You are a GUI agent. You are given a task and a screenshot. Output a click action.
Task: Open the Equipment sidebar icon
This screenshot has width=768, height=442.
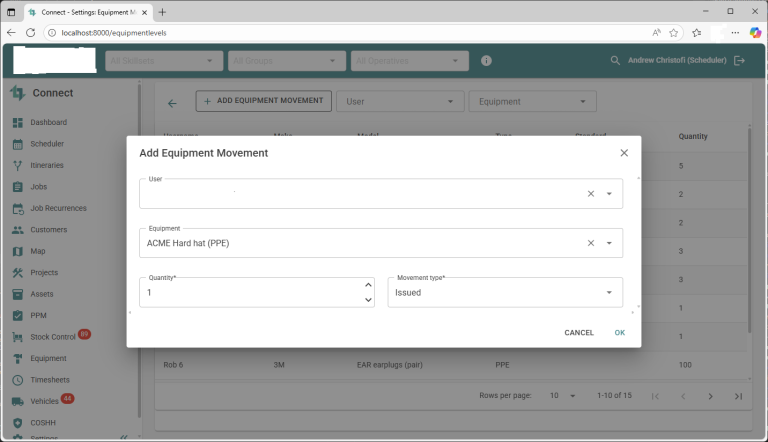18,359
